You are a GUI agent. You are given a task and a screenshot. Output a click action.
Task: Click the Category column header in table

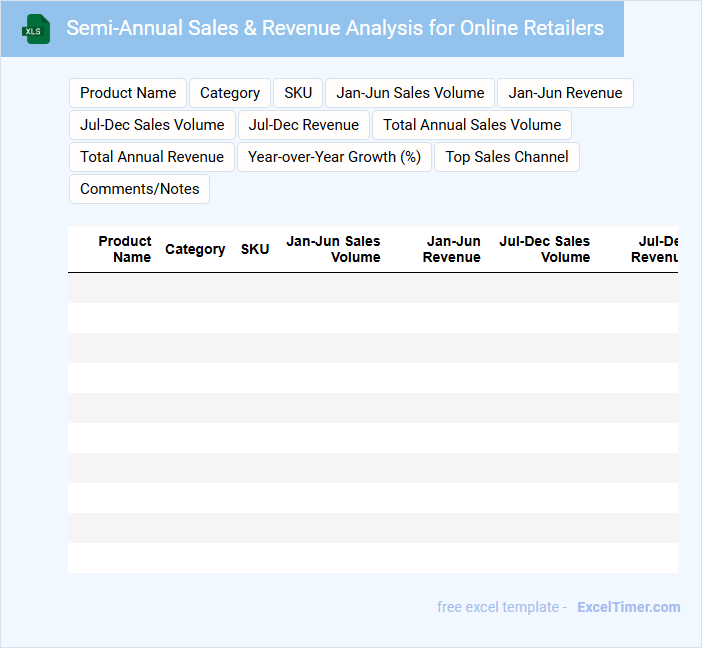[195, 249]
